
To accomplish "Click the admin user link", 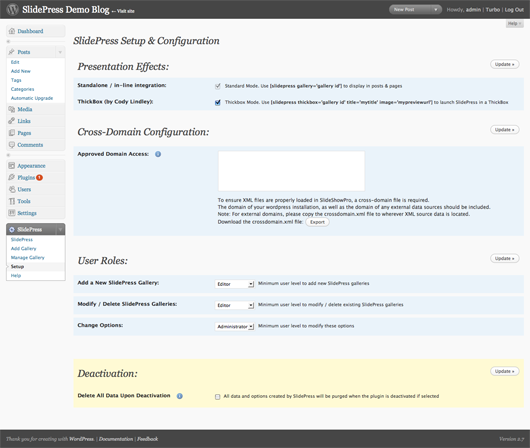I will coord(473,10).
